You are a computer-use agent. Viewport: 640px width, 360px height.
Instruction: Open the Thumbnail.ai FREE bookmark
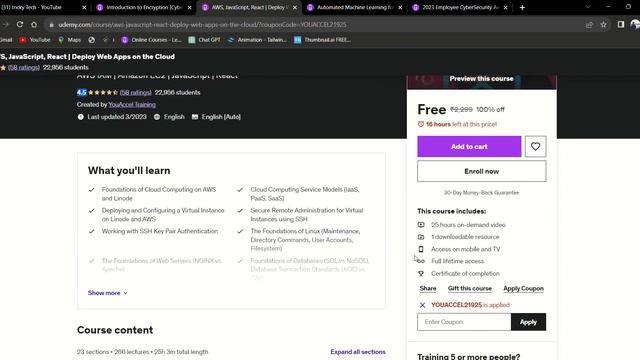coord(322,40)
